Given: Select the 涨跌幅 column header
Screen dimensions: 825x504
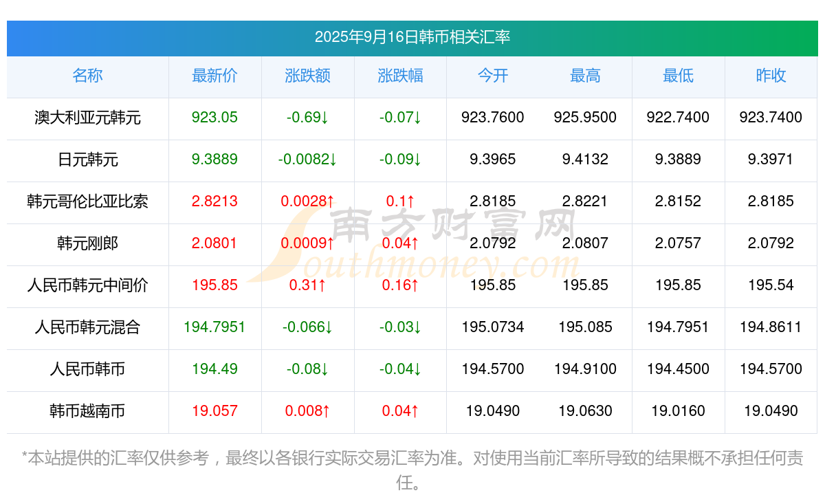Looking at the screenshot, I should (400, 76).
